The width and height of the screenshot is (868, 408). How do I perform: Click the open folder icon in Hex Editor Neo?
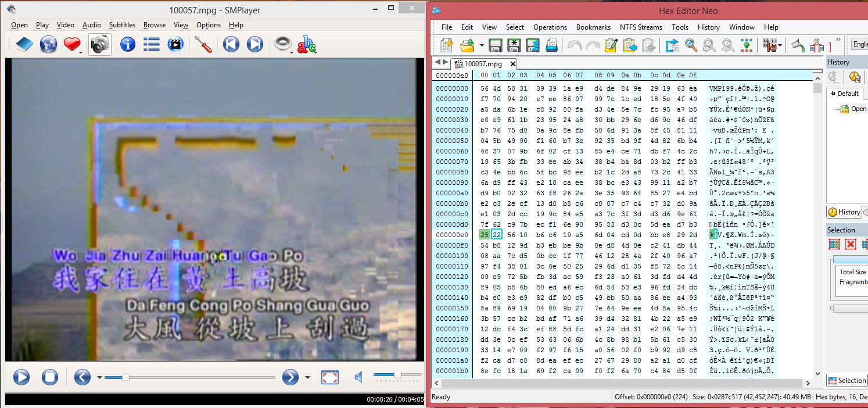click(467, 45)
